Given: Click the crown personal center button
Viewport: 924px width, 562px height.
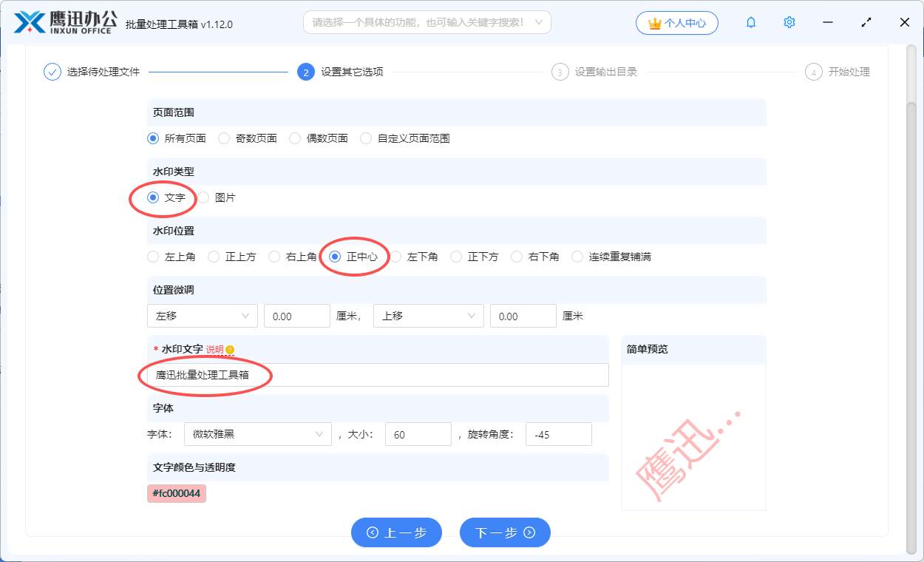Looking at the screenshot, I should pyautogui.click(x=676, y=23).
